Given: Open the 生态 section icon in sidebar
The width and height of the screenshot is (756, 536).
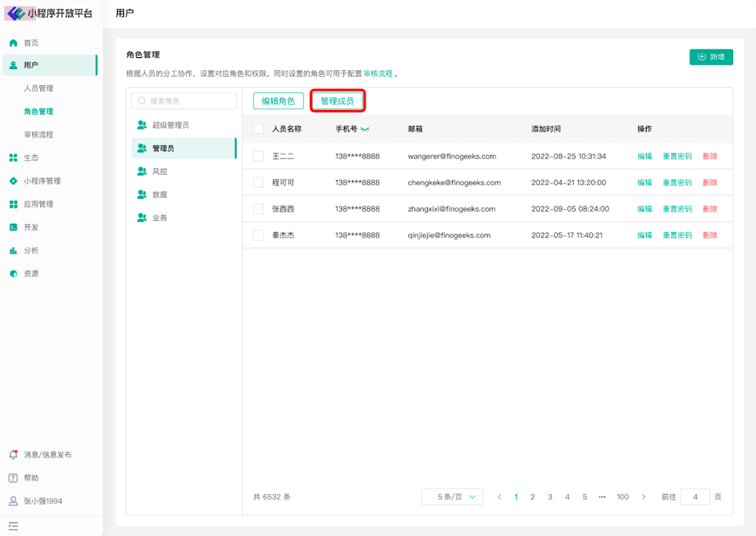Looking at the screenshot, I should tap(14, 158).
